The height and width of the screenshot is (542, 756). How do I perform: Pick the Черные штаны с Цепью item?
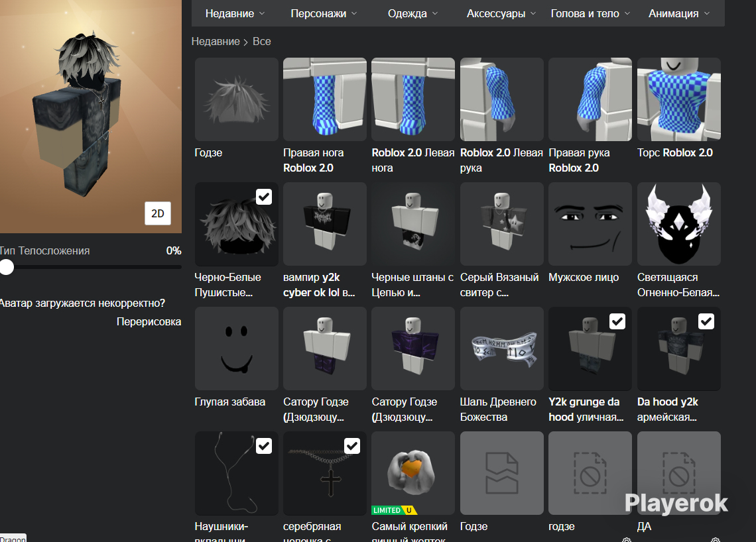tap(413, 224)
